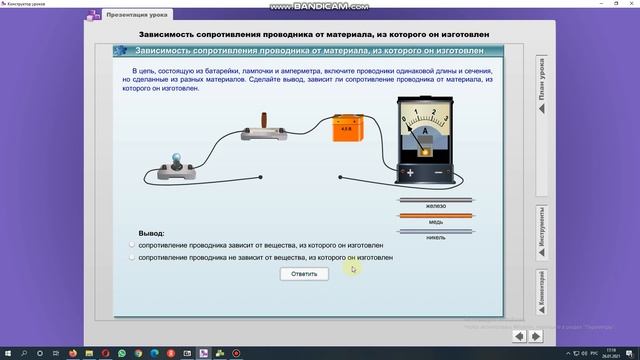Click the left open wire terminal
Screen dimensions: 640x360
[x=260, y=177]
